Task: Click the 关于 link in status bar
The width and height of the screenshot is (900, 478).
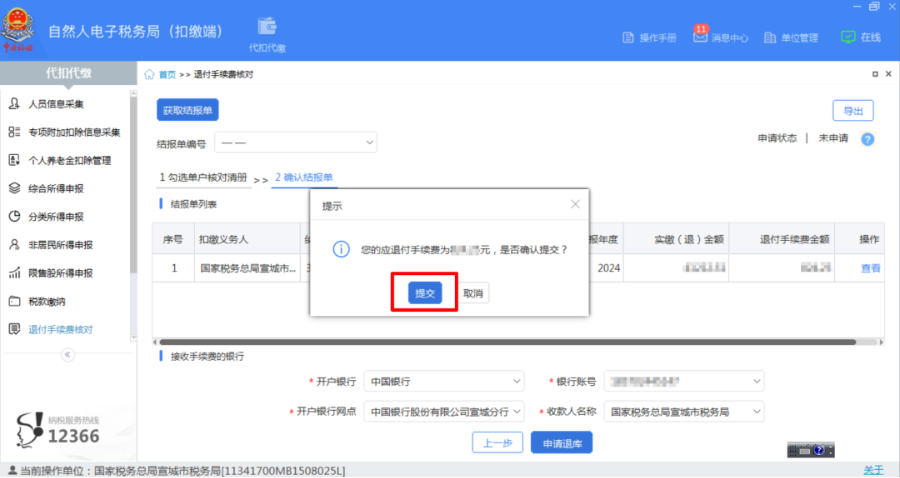Action: click(873, 470)
